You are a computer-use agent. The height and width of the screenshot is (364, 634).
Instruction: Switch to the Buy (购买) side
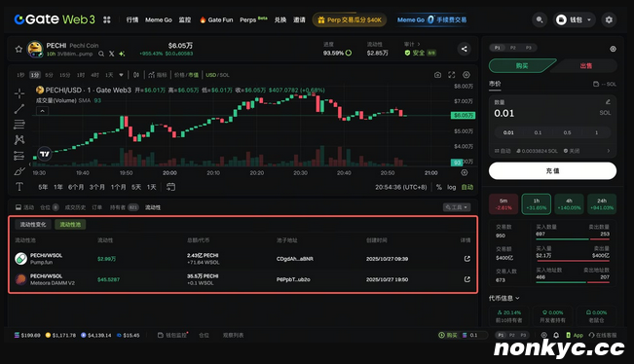[522, 65]
